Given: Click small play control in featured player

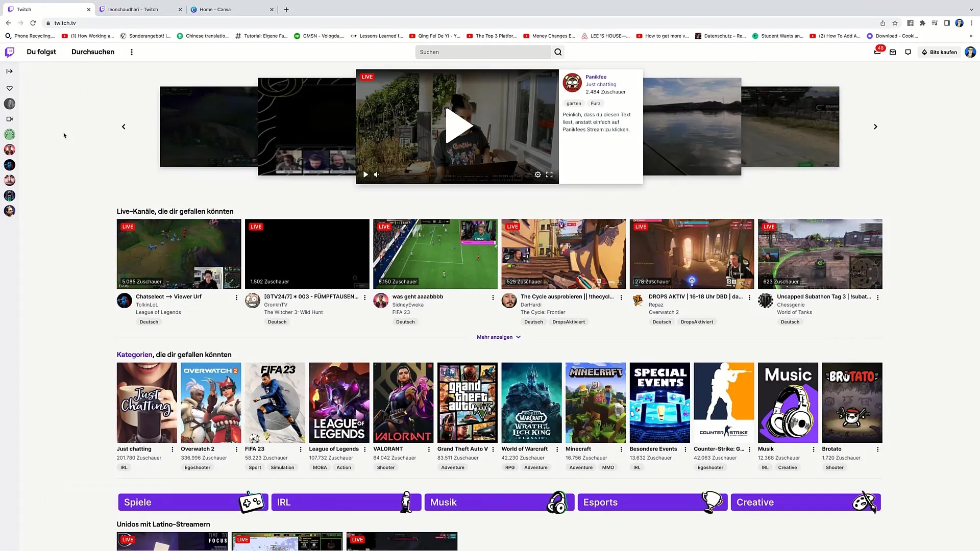Looking at the screenshot, I should pyautogui.click(x=365, y=174).
